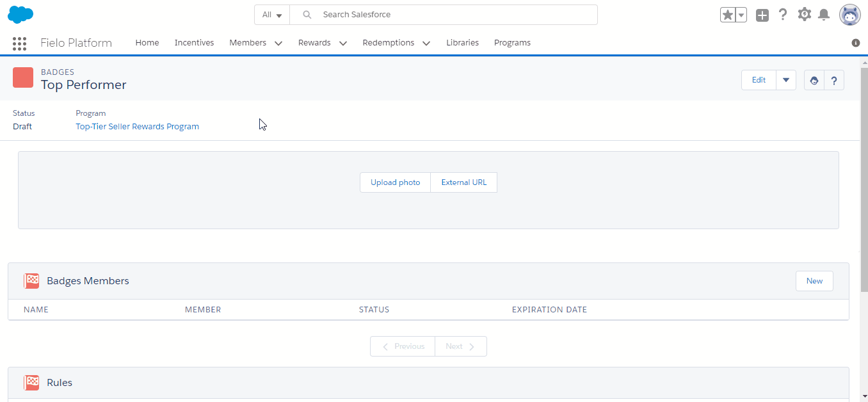Open the Redemptions tab
The width and height of the screenshot is (868, 402).
coord(389,43)
